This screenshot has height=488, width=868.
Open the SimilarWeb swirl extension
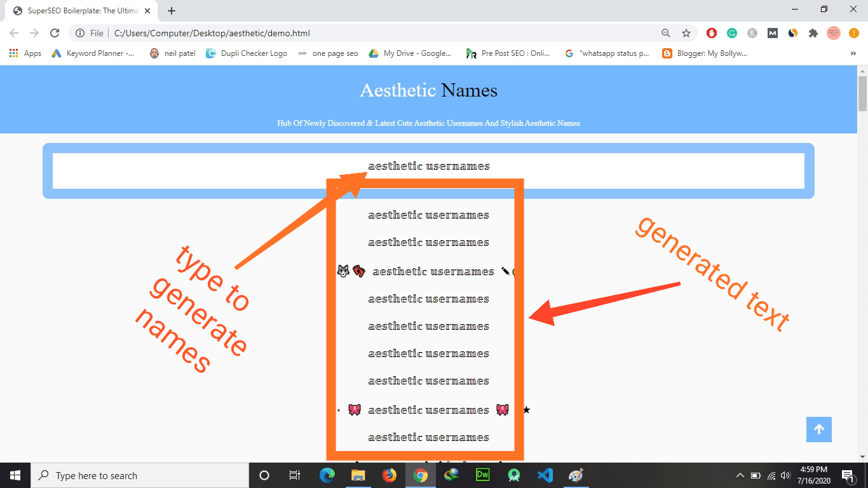(x=793, y=33)
